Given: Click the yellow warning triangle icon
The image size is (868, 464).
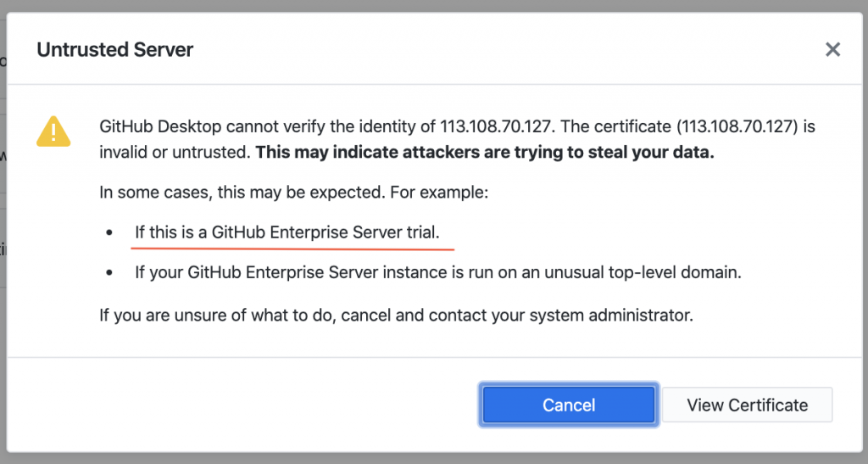Looking at the screenshot, I should tap(53, 131).
